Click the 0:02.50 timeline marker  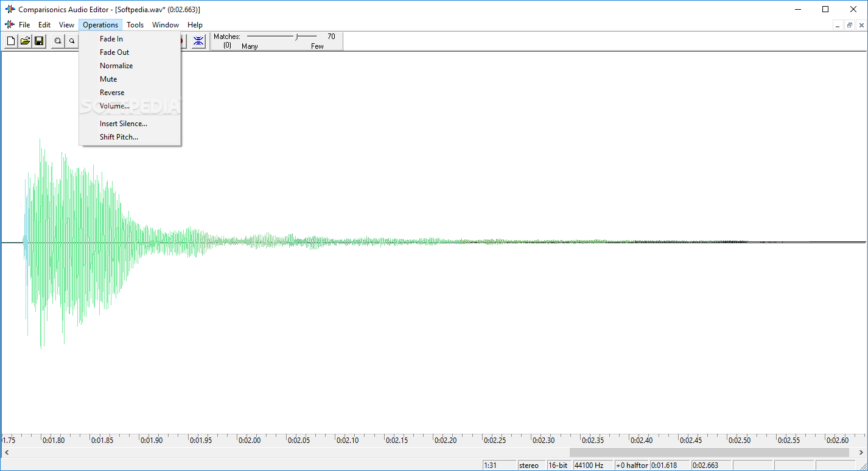[740, 440]
